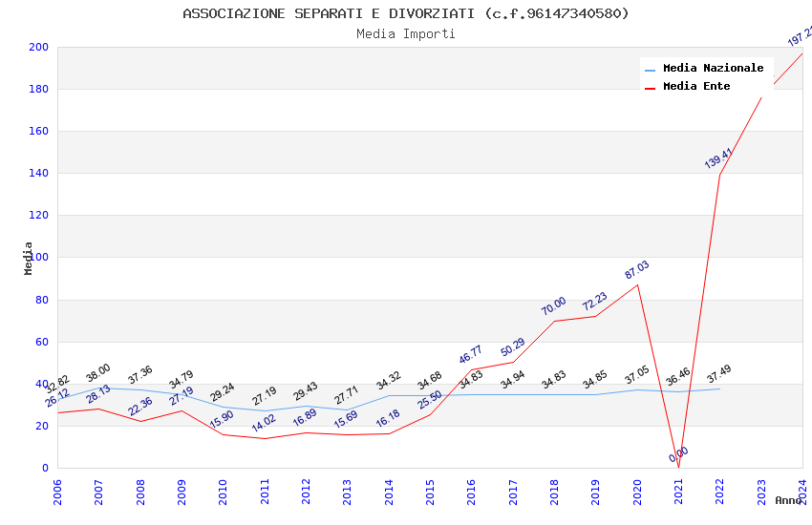Click the 0.00 data label for 2021
Screen dimensions: 812x525
tap(678, 454)
